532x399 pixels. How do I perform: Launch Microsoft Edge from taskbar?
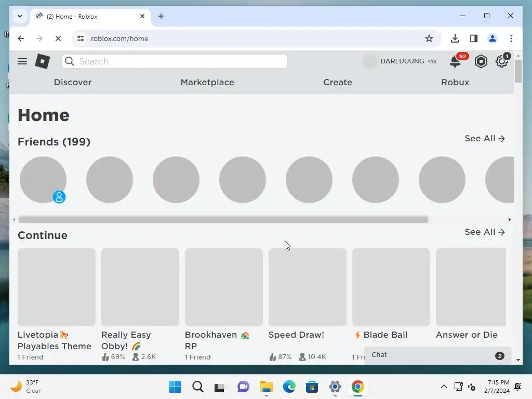click(x=289, y=387)
